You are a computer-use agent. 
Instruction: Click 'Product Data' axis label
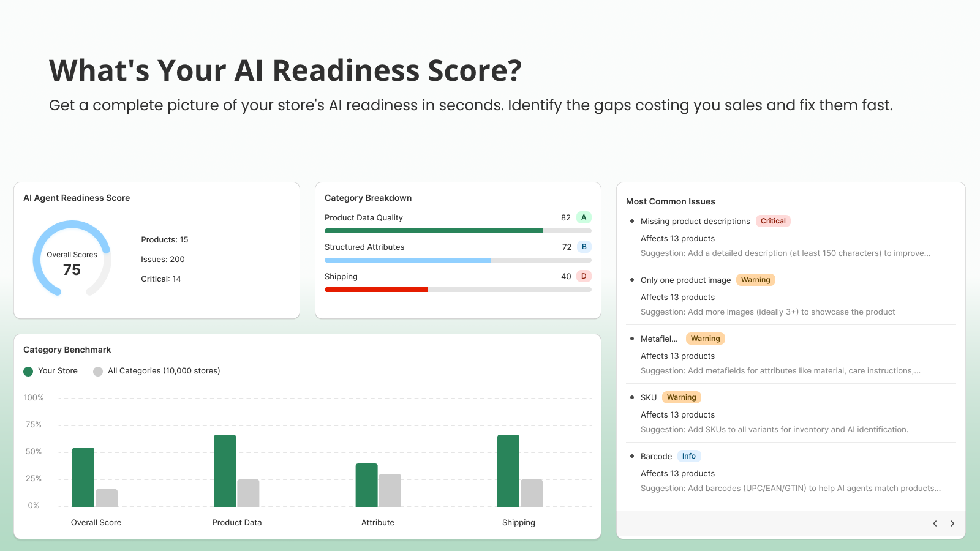point(237,523)
